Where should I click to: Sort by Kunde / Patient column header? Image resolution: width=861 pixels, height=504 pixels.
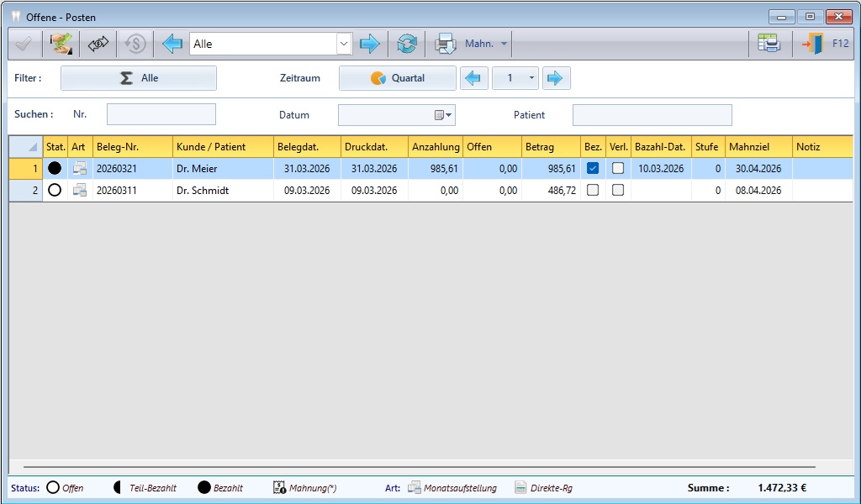[x=223, y=146]
